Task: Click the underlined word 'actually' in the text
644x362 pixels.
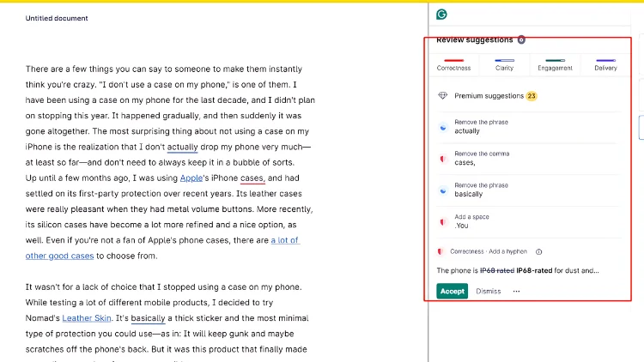Action: click(x=182, y=147)
